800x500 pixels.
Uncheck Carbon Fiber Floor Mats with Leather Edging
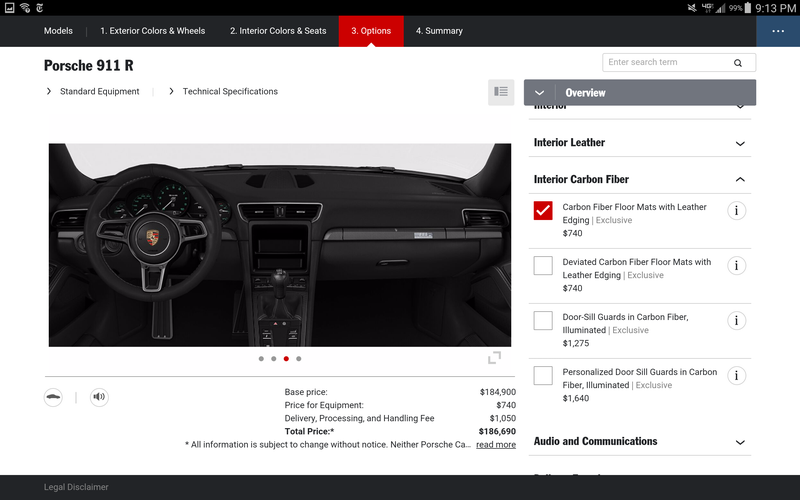coord(543,210)
